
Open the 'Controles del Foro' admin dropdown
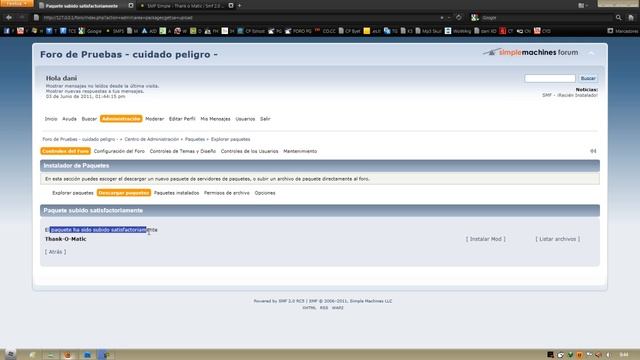tap(65, 151)
